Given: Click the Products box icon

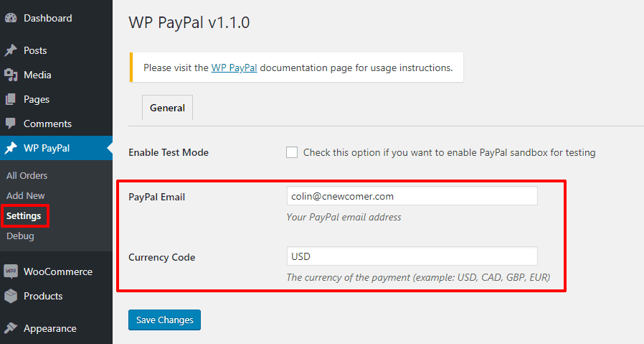Looking at the screenshot, I should [11, 296].
